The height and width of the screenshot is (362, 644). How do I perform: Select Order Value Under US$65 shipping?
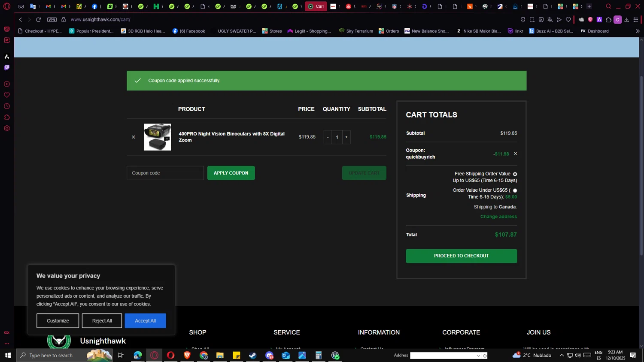click(515, 190)
